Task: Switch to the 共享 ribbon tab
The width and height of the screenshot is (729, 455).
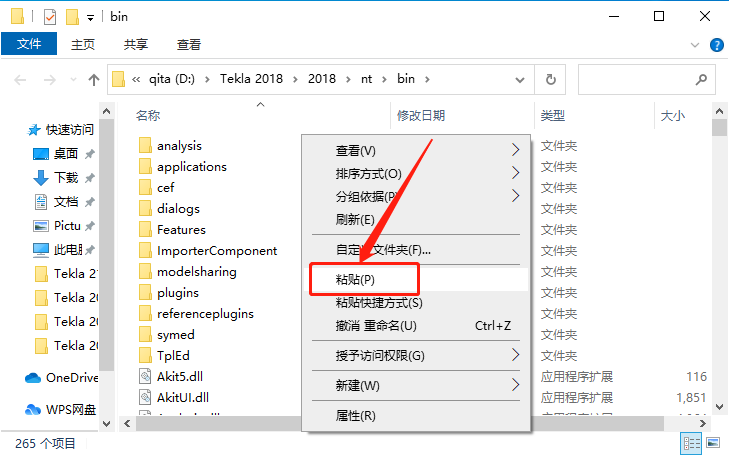Action: point(136,44)
